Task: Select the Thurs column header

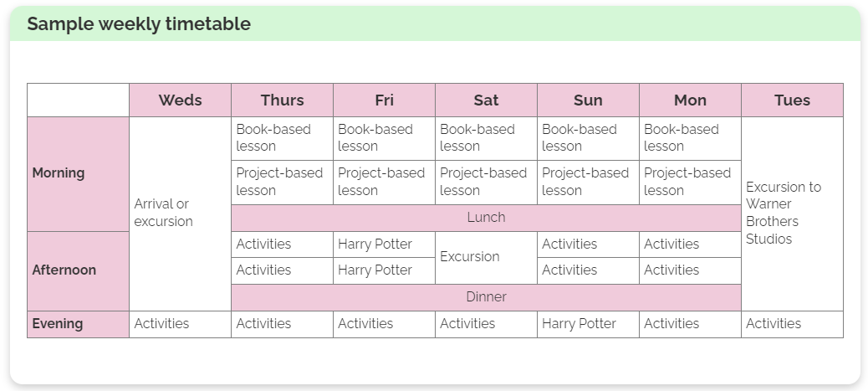Action: coord(282,100)
